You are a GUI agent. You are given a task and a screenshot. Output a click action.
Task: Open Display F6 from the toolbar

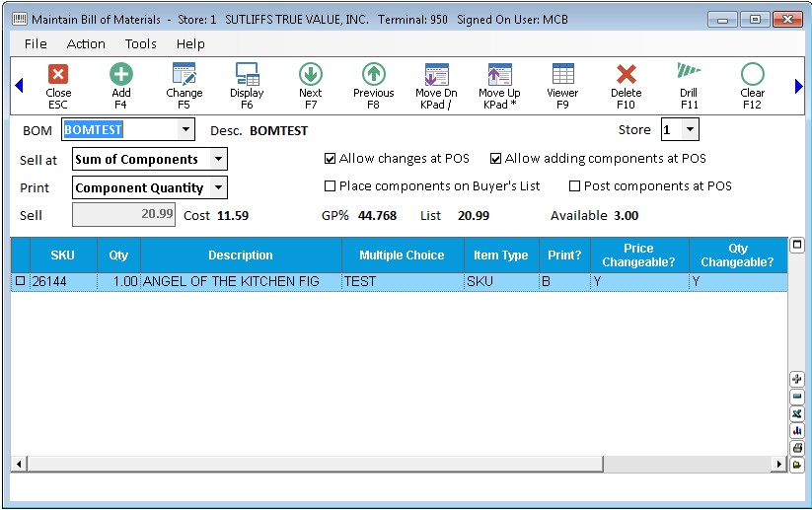pos(247,75)
